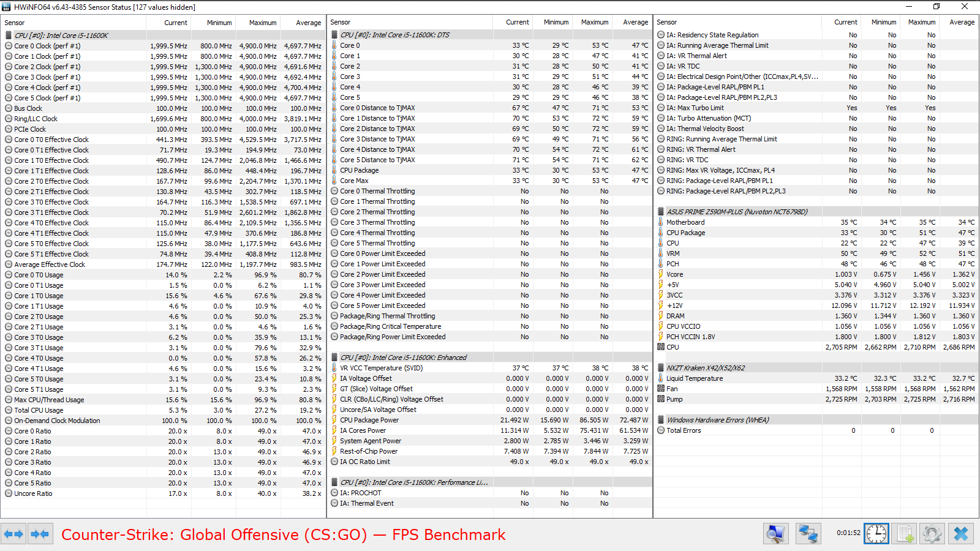Select the IA OC Ratio Limit row

coord(489,462)
